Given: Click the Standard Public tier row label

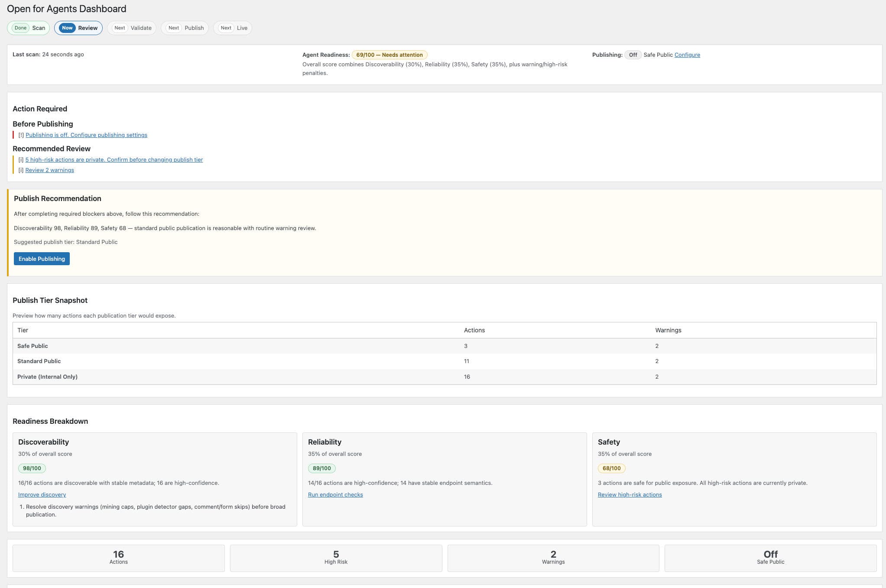Looking at the screenshot, I should (x=39, y=361).
